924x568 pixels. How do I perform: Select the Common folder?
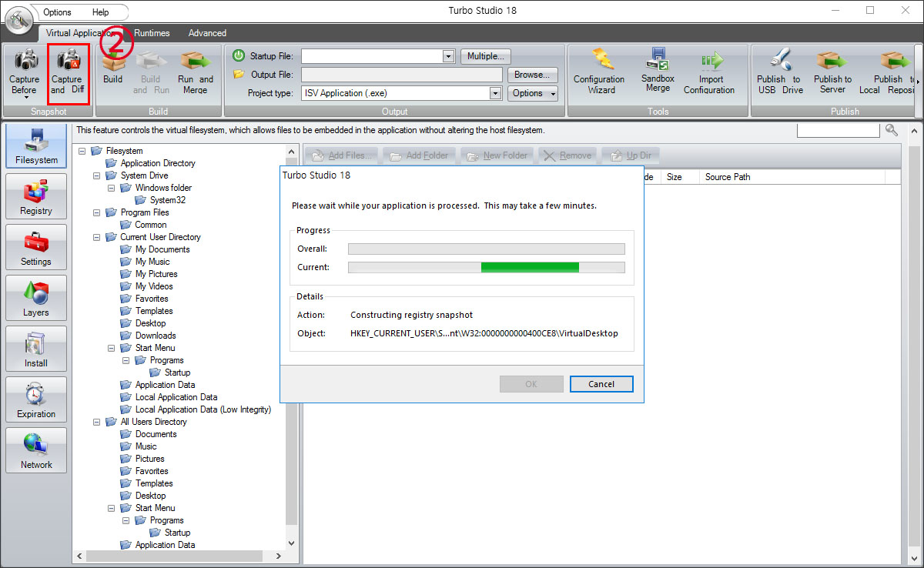click(x=150, y=225)
